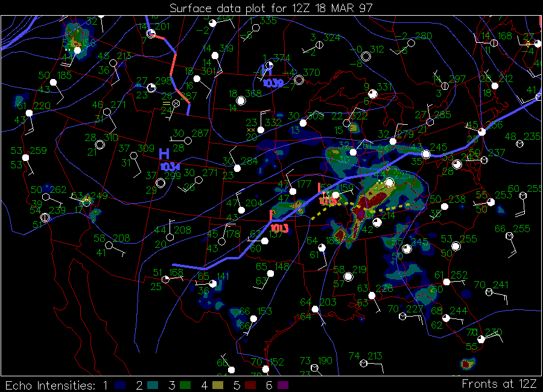
Task: Select the station circle reporting 50 and 185
Action: [x=53, y=83]
